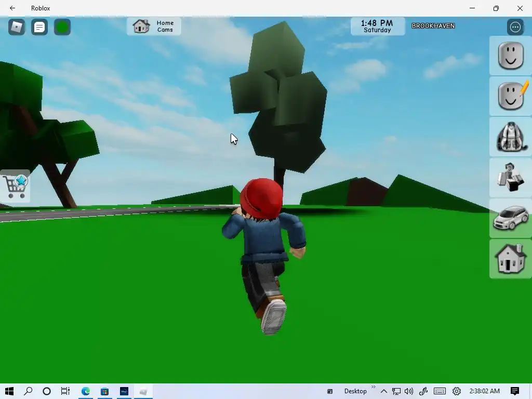Open the touch keyboard tray icon

[440, 391]
